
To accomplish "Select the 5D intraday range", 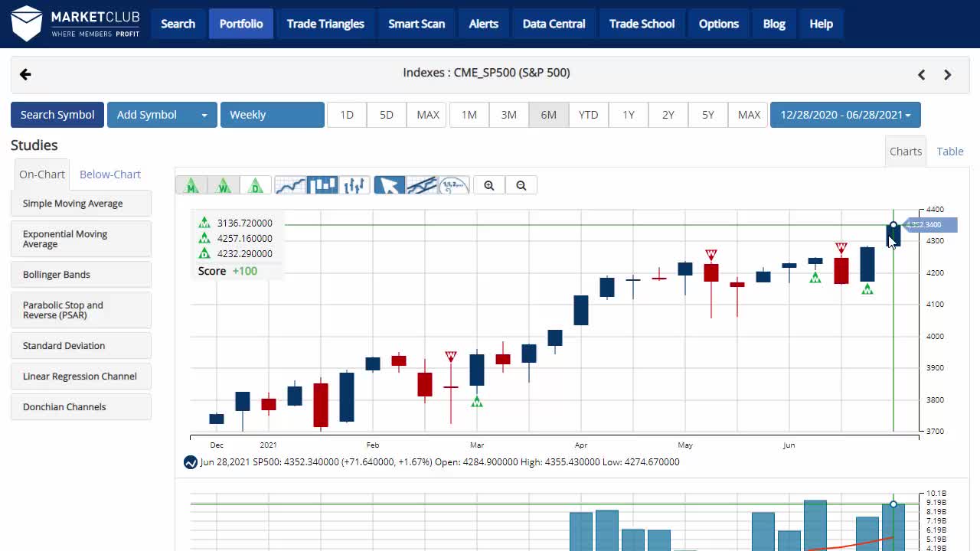I will coord(387,115).
